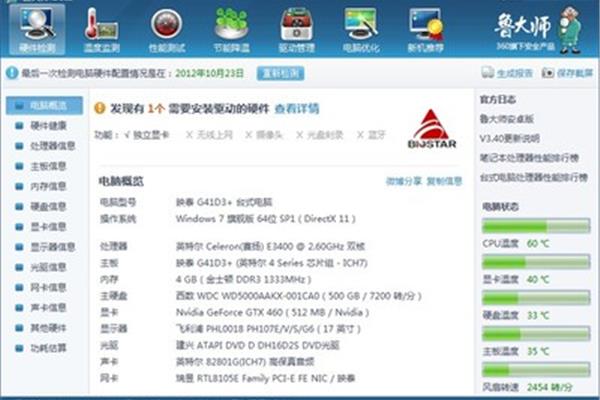Click the 4 GB DDR3 1333MHz memory value
The width and height of the screenshot is (600, 400).
click(x=243, y=279)
